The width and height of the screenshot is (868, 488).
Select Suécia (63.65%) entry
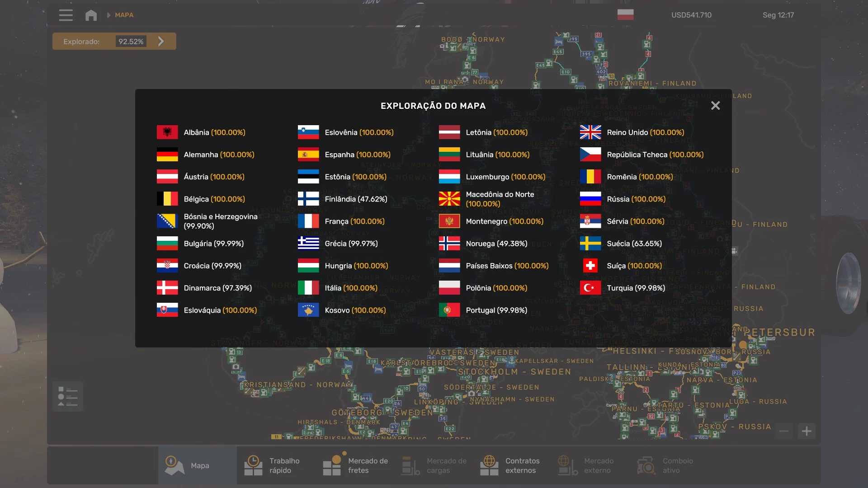[x=634, y=244]
